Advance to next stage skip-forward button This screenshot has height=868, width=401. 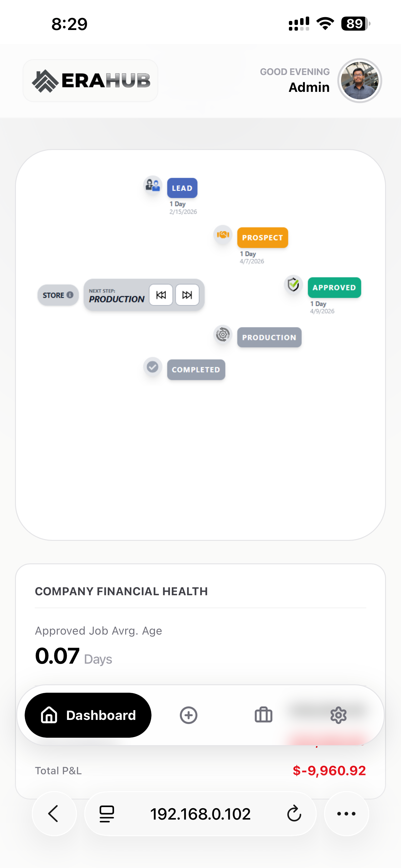click(187, 295)
